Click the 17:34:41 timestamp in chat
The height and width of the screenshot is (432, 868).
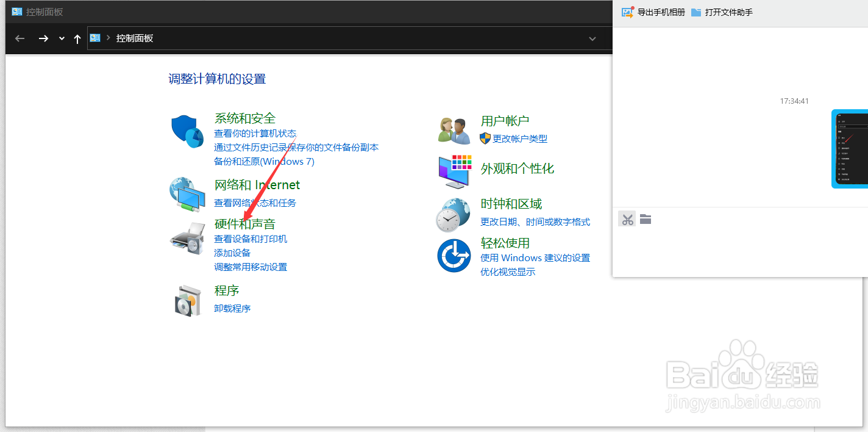click(x=794, y=101)
